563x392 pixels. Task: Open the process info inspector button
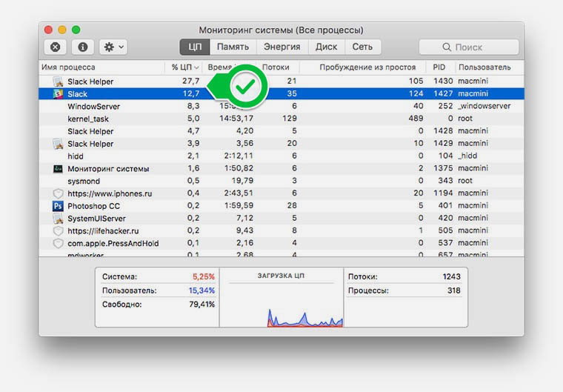[x=82, y=47]
